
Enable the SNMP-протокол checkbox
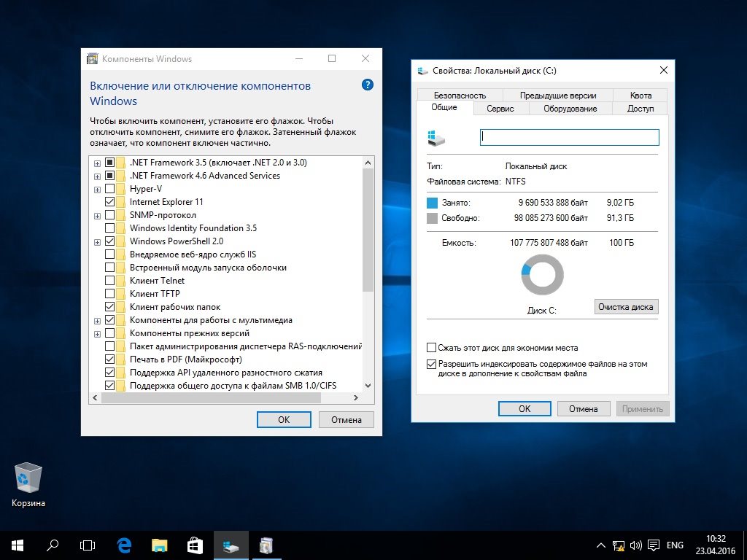pos(109,215)
